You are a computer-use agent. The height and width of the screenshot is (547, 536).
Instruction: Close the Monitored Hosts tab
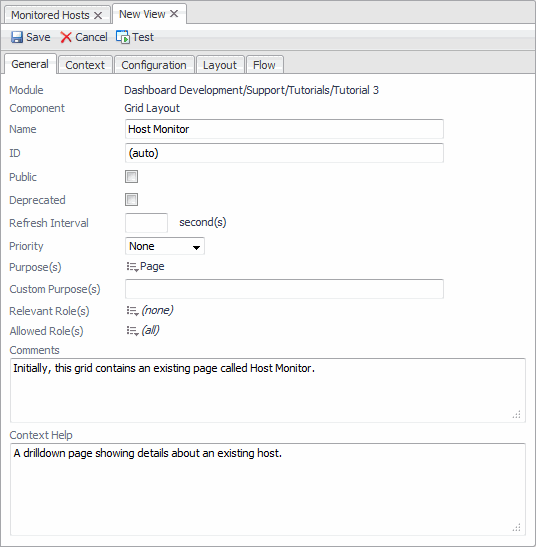point(98,15)
